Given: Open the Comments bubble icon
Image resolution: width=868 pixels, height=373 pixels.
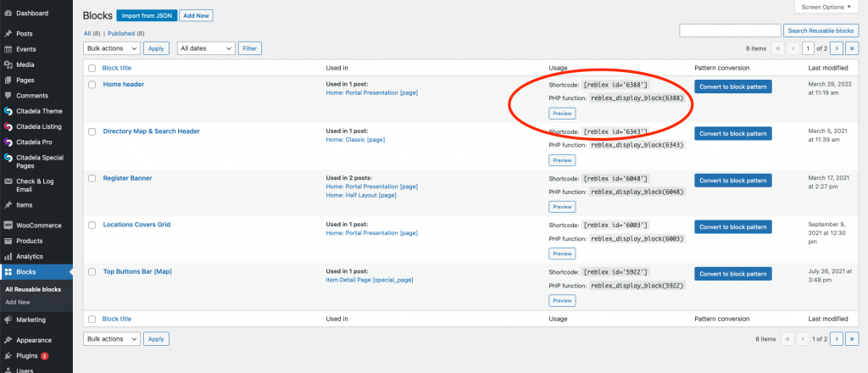Looking at the screenshot, I should pos(8,96).
